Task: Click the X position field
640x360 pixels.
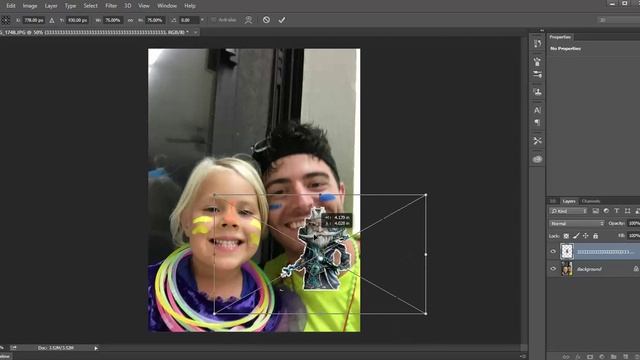Action: pyautogui.click(x=33, y=20)
